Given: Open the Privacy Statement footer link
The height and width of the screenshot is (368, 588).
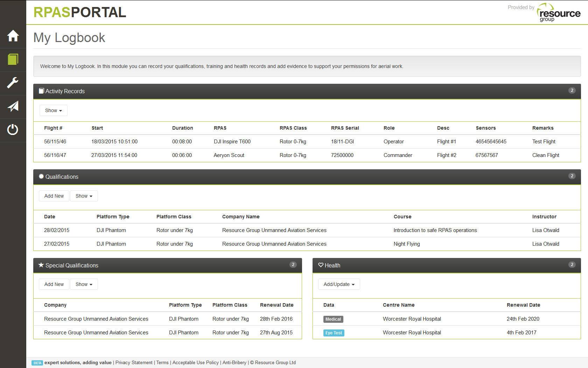Looking at the screenshot, I should 134,362.
